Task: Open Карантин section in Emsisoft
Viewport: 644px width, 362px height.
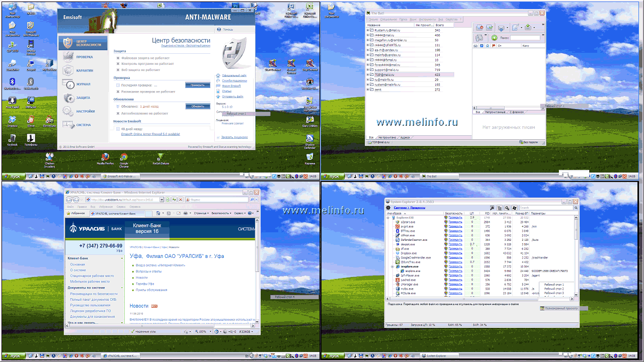Action: click(83, 70)
